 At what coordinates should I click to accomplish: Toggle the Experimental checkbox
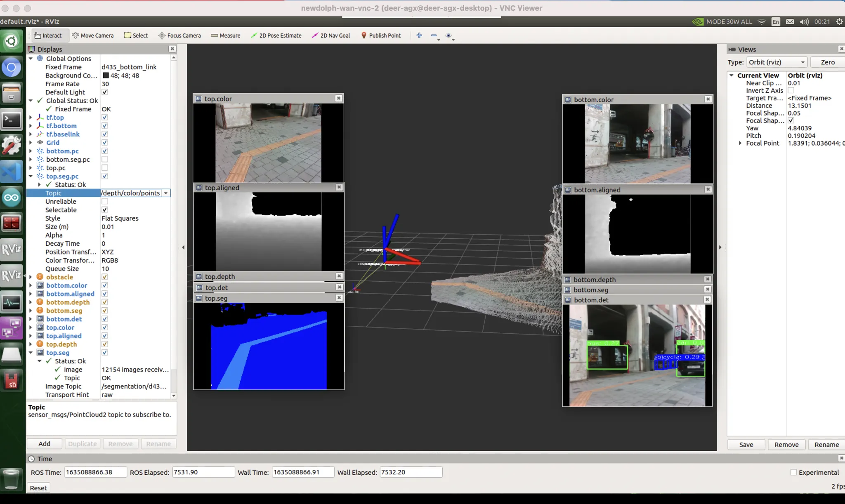(793, 473)
